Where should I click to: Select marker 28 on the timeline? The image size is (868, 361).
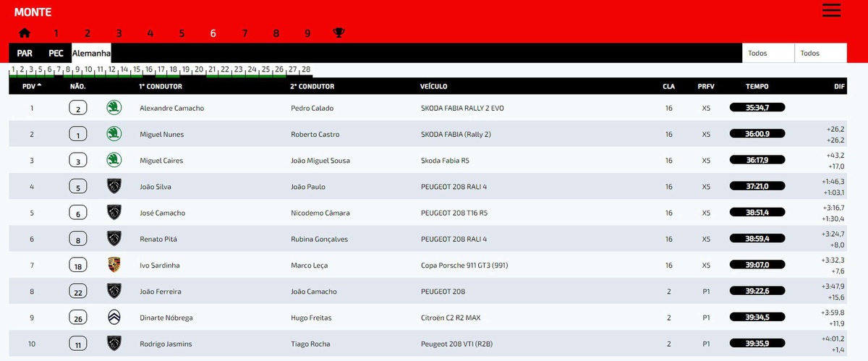(306, 69)
